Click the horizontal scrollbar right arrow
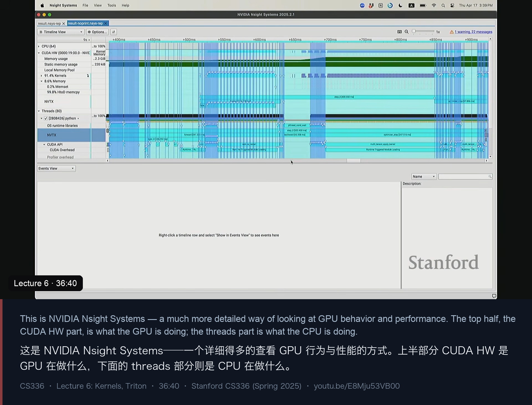 [x=486, y=161]
